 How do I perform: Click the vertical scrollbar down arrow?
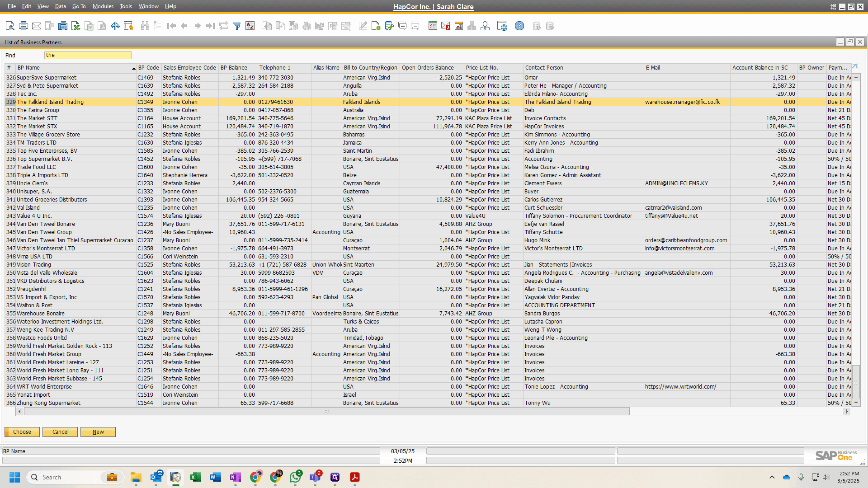point(856,403)
